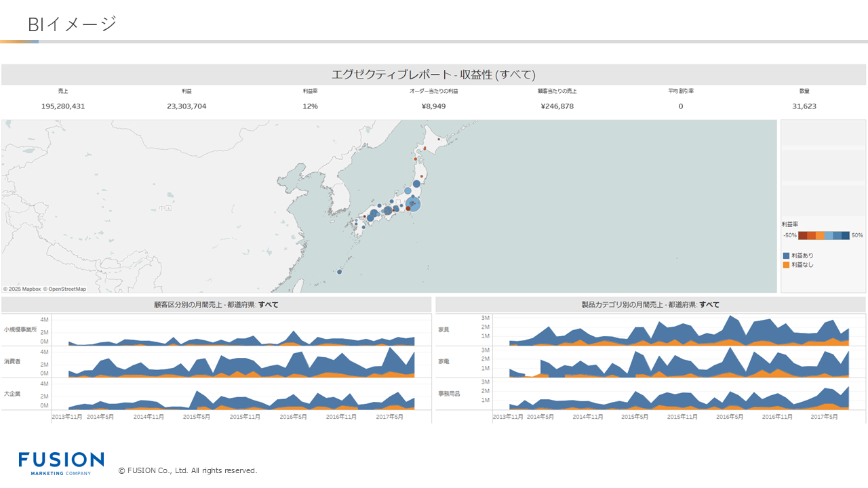
Task: Click the 製品カテゴリ別の月間売上 chart header
Action: [651, 304]
